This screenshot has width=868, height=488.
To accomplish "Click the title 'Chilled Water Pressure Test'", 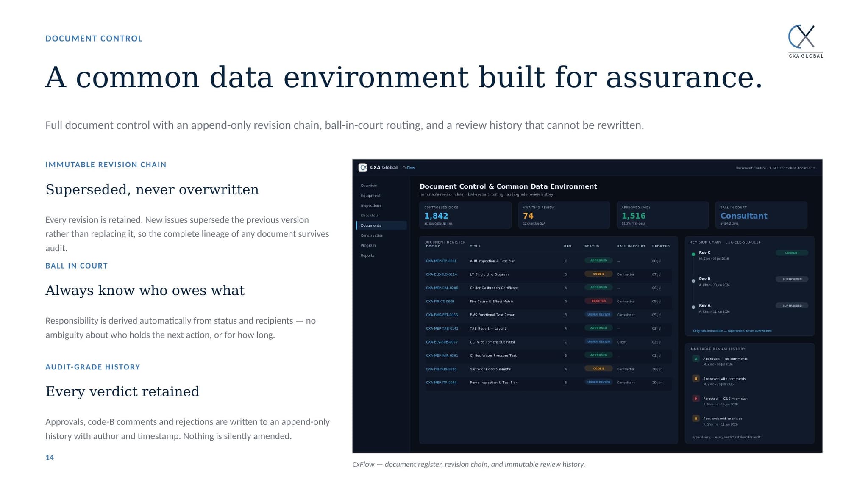I will point(493,355).
